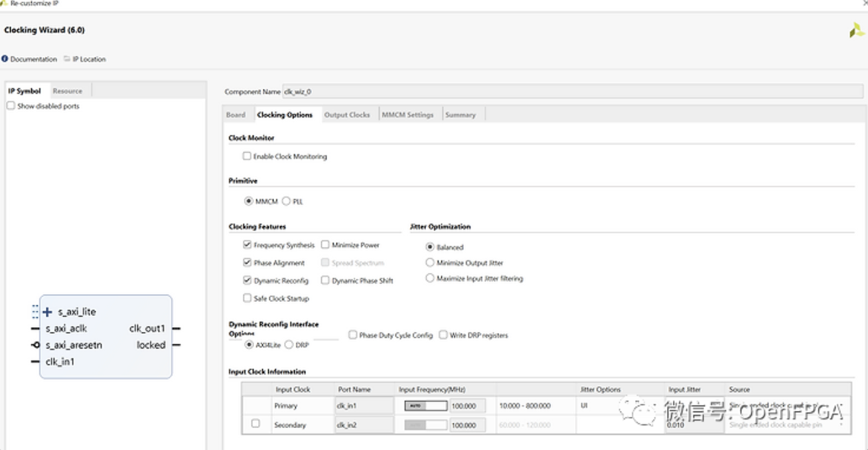Enable Write DRP registers checkbox
Screen dimensions: 868x450
[x=443, y=335]
